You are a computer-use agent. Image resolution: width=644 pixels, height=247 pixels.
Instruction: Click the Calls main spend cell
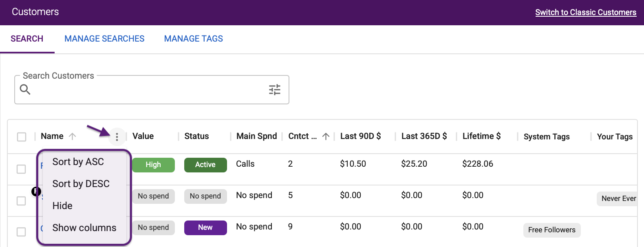pyautogui.click(x=245, y=164)
